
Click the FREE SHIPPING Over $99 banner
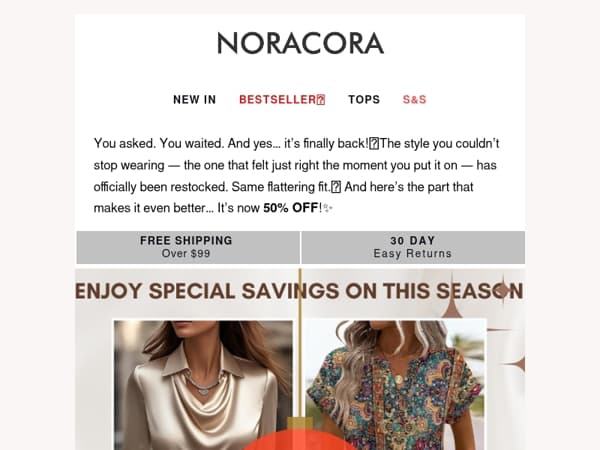[x=188, y=247]
